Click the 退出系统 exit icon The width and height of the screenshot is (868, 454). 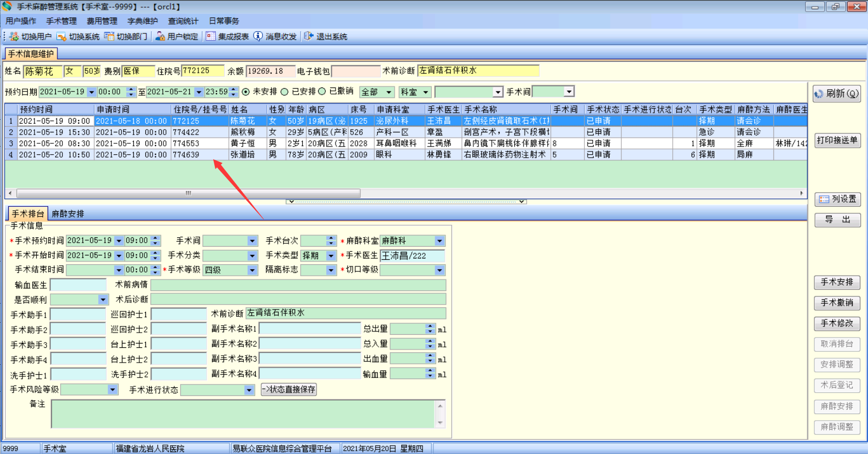[x=309, y=37]
